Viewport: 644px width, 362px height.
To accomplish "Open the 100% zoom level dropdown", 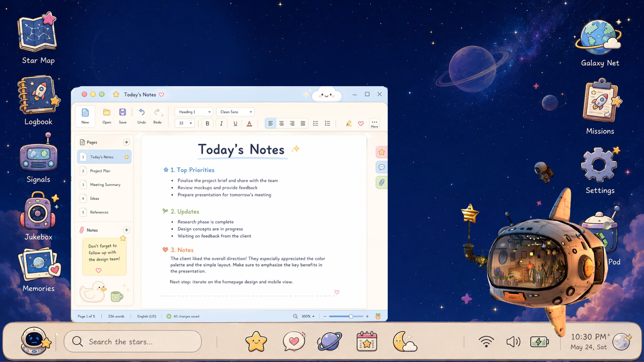I will pos(308,316).
